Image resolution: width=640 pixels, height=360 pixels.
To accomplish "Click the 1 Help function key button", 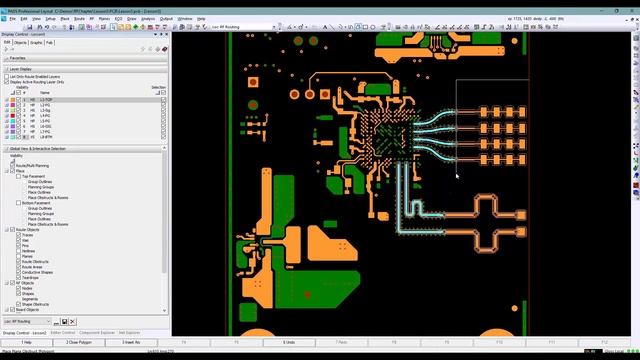I will coord(27,342).
